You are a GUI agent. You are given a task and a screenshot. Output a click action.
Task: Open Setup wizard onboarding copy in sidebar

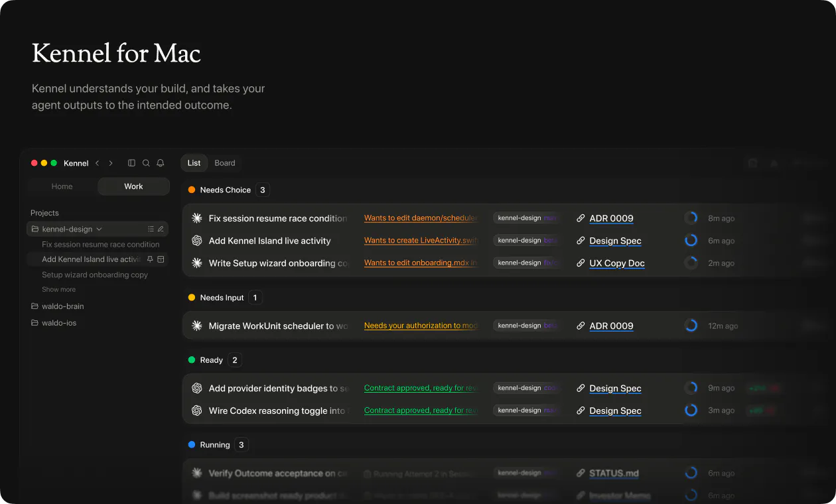[95, 275]
